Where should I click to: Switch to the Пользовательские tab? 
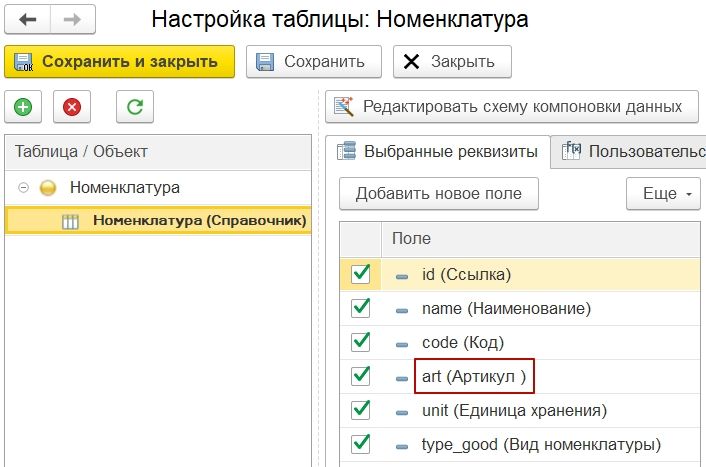pos(629,152)
